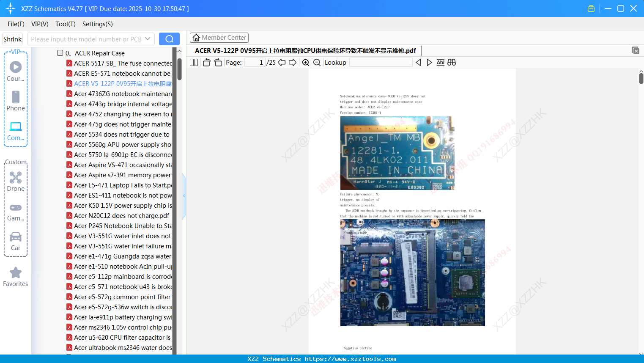Click the Shrink button
The height and width of the screenshot is (363, 644).
pos(12,39)
